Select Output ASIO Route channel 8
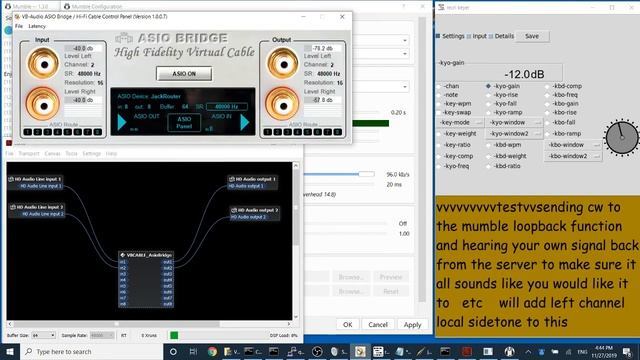The height and width of the screenshot is (360, 640). 338,132
